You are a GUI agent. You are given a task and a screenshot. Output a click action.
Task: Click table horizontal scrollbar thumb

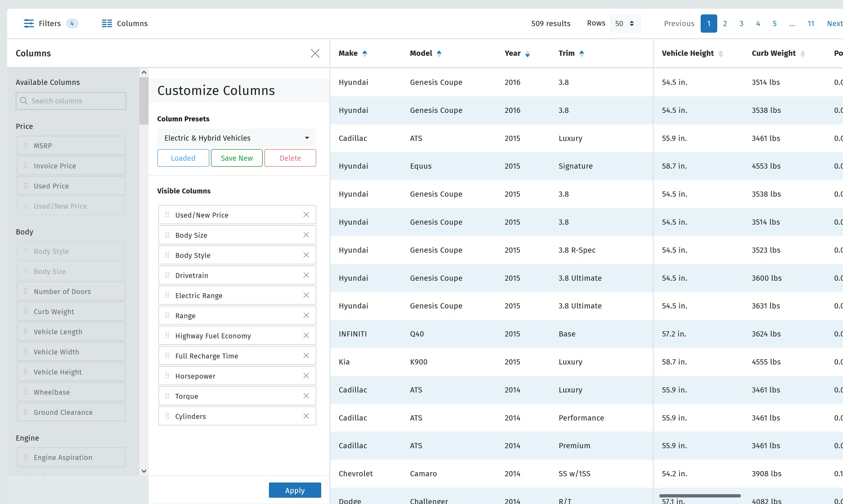point(700,496)
